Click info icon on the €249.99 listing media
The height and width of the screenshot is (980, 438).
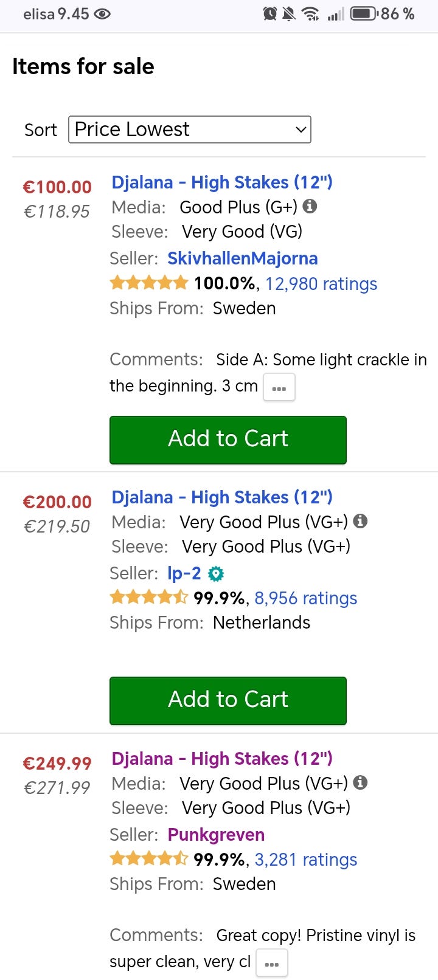click(x=360, y=782)
